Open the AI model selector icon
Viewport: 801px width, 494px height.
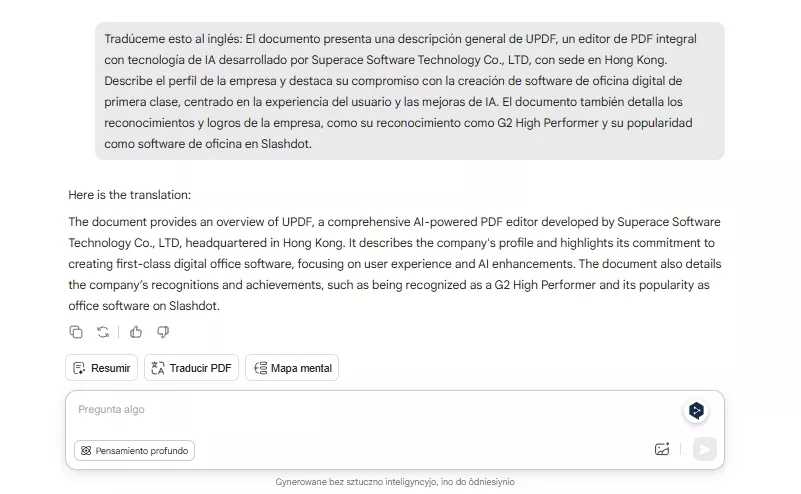pos(696,411)
